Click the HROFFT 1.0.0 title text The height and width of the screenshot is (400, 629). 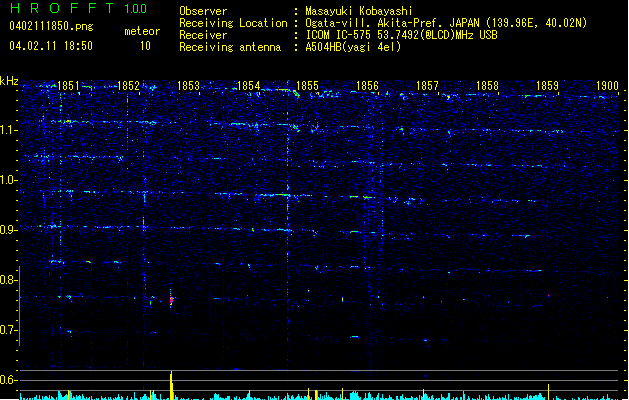79,8
